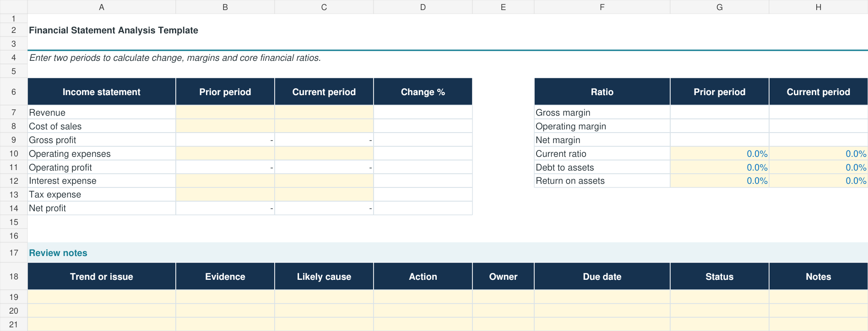The image size is (868, 331).
Task: Click the 'Change %' column header cell
Action: tap(423, 92)
